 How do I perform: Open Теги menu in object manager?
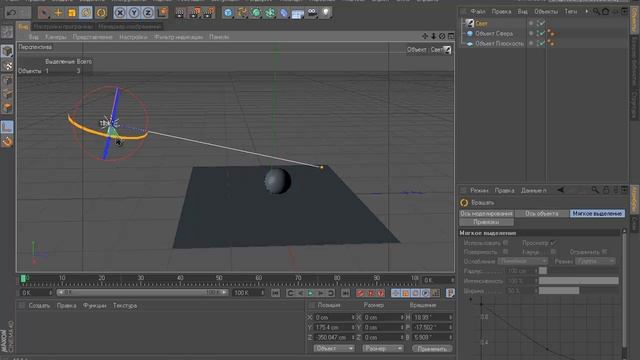point(571,11)
